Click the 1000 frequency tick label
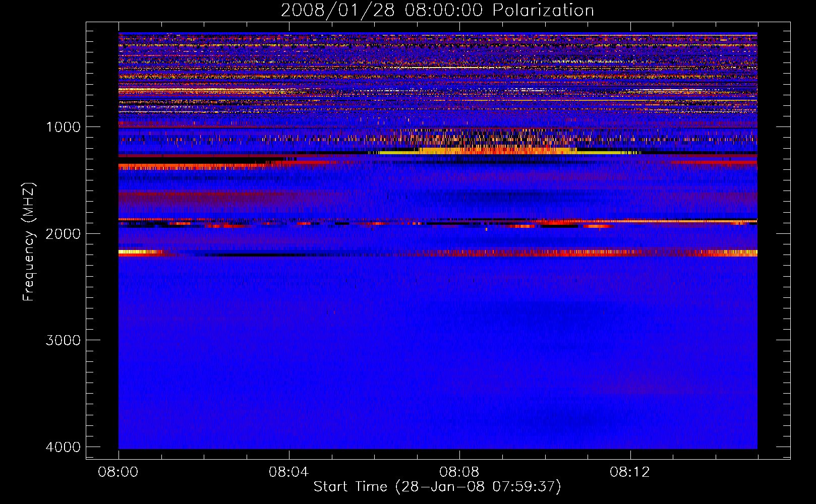The width and height of the screenshot is (816, 504). [64, 127]
